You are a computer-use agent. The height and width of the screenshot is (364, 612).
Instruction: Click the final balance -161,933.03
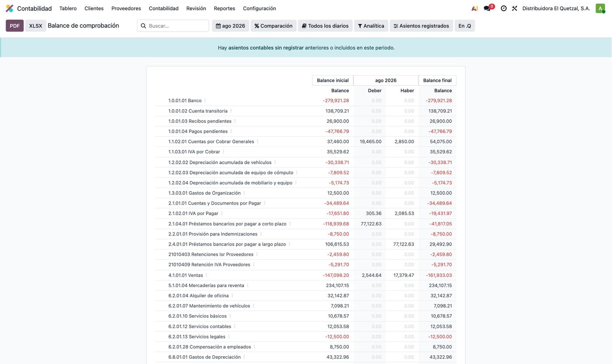(439, 275)
